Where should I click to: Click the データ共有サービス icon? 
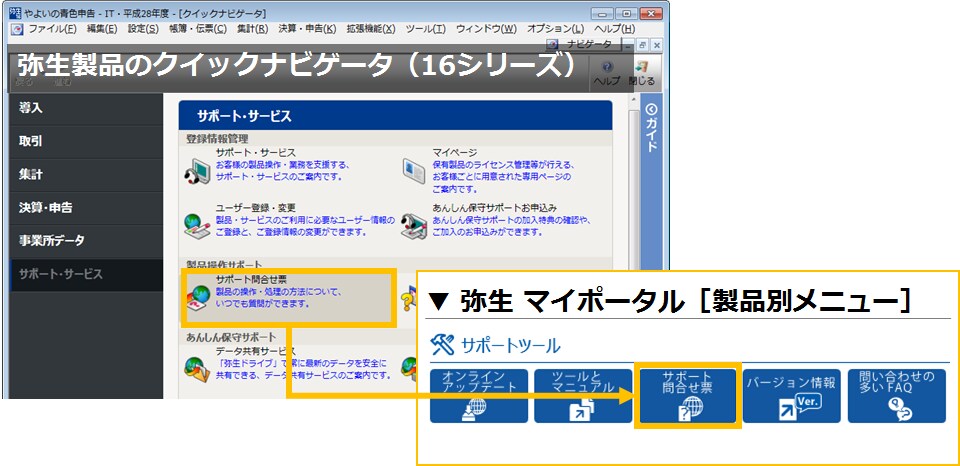coord(197,369)
